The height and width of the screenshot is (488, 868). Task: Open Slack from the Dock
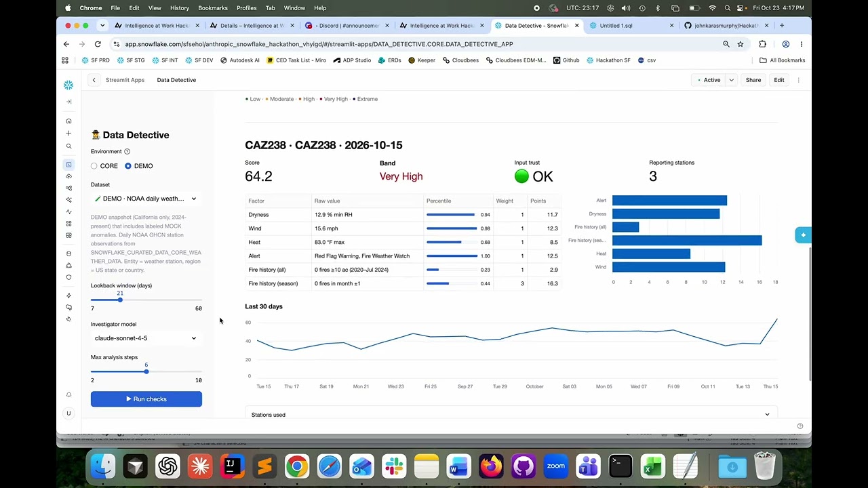point(394,466)
